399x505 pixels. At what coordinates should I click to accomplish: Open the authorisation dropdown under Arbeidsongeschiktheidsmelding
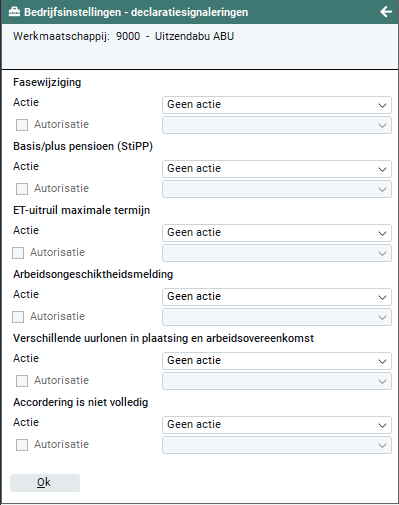pyautogui.click(x=277, y=317)
